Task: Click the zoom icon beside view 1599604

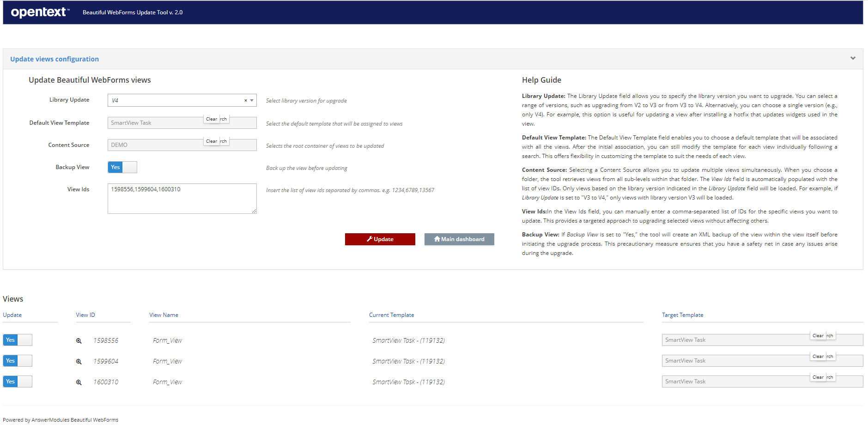Action: [79, 362]
